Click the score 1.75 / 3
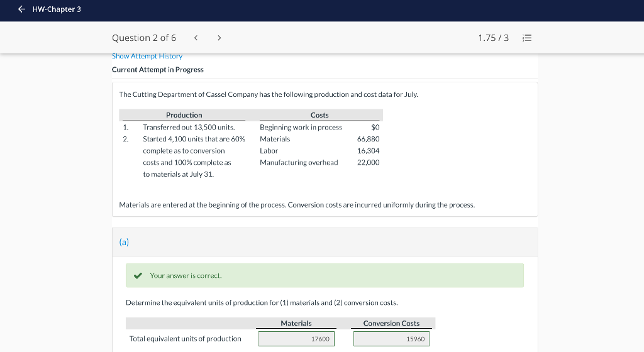The width and height of the screenshot is (644, 352). click(493, 38)
